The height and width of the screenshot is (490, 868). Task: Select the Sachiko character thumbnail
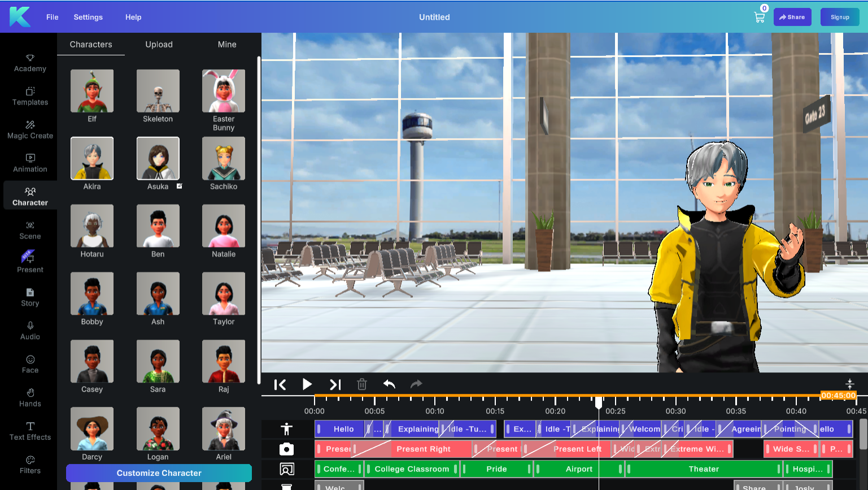[x=224, y=159]
